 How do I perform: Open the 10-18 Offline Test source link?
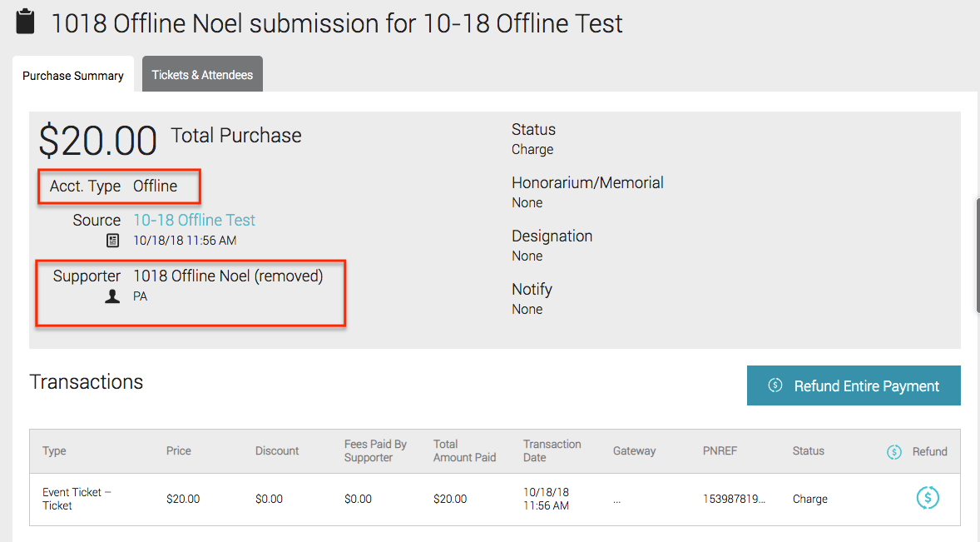click(195, 220)
